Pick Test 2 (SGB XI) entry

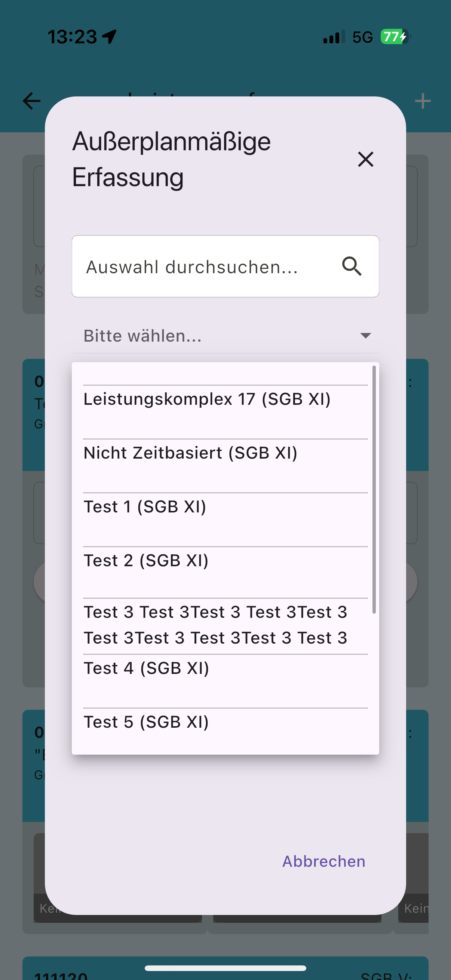[x=146, y=561]
